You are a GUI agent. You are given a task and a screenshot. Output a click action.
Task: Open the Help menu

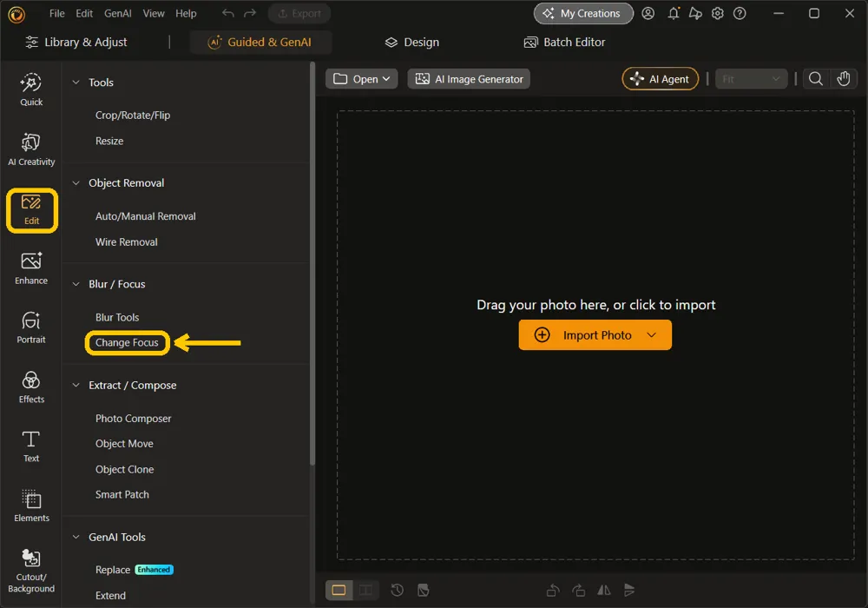[x=186, y=13]
